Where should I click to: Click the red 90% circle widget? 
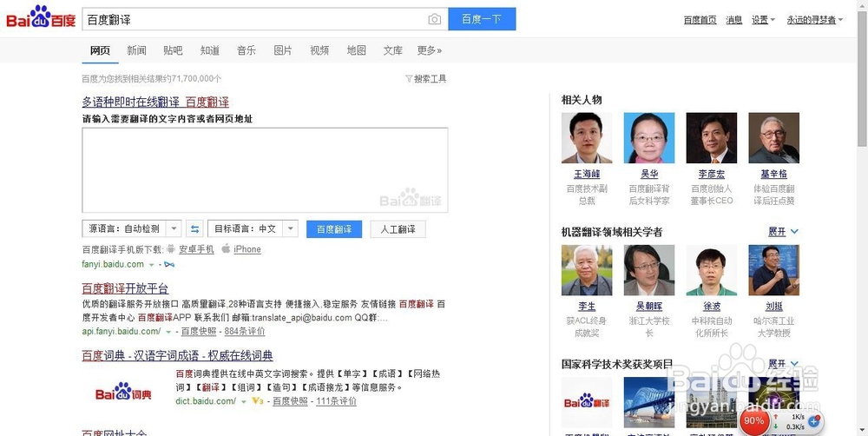753,420
